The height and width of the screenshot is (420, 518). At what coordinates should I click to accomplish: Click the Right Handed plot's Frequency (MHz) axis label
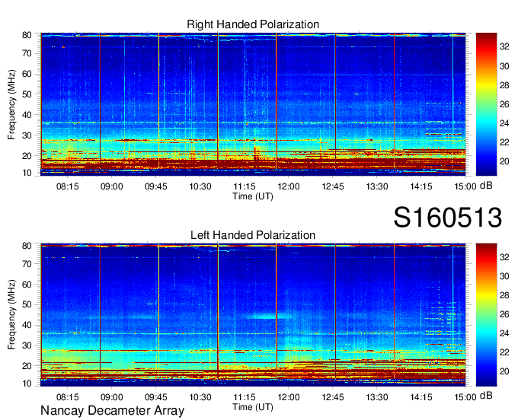coord(11,104)
